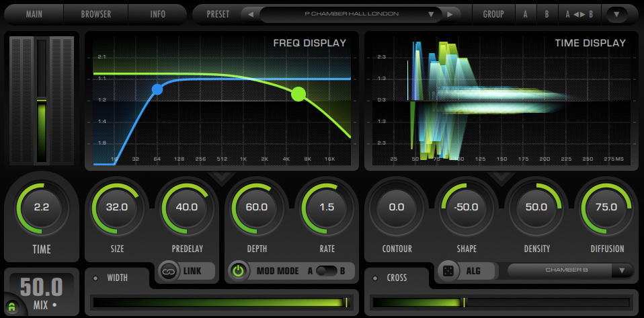
Task: Click the PRESET label button
Action: tap(218, 14)
